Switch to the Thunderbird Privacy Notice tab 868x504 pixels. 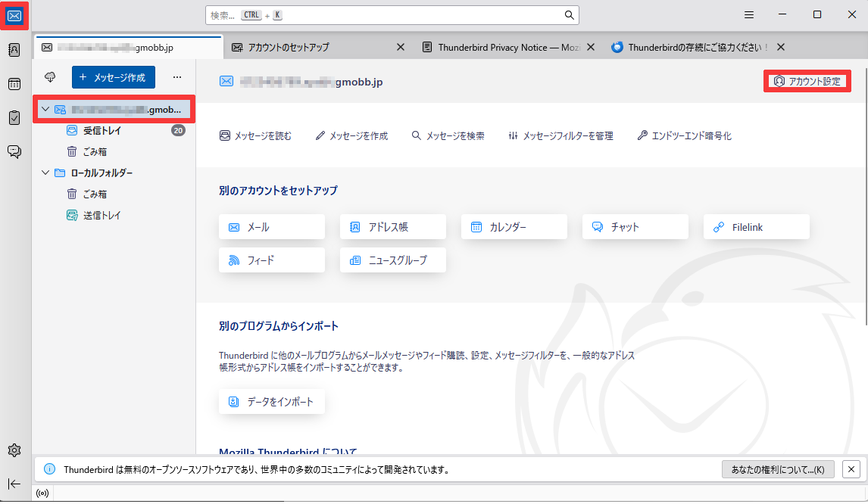[x=506, y=46]
